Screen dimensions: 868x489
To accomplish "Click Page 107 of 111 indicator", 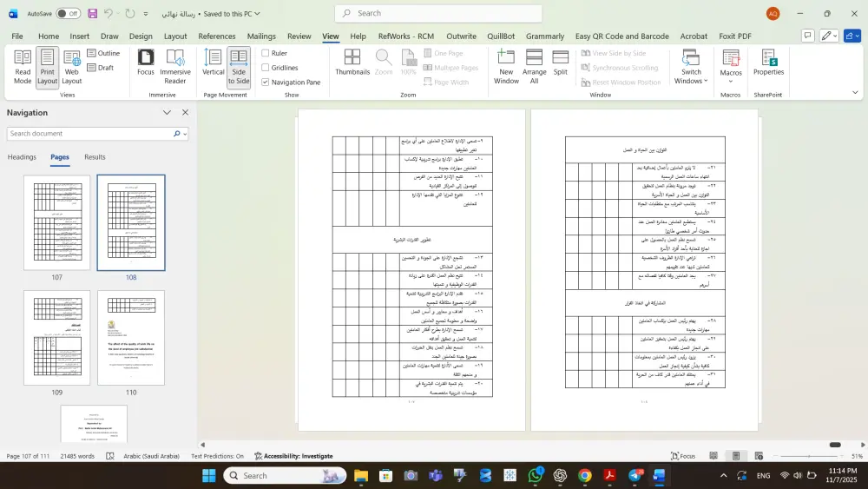I will (x=28, y=456).
